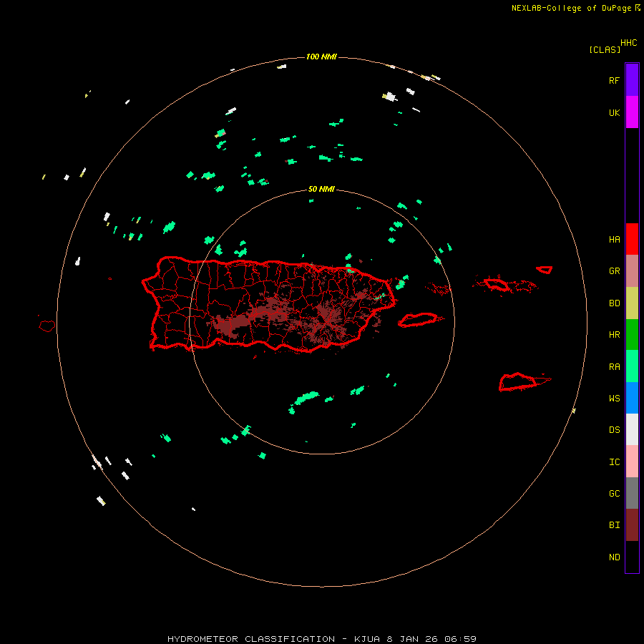Click the WS blue legend swatch
The height and width of the screenshot is (644, 644).
click(632, 398)
